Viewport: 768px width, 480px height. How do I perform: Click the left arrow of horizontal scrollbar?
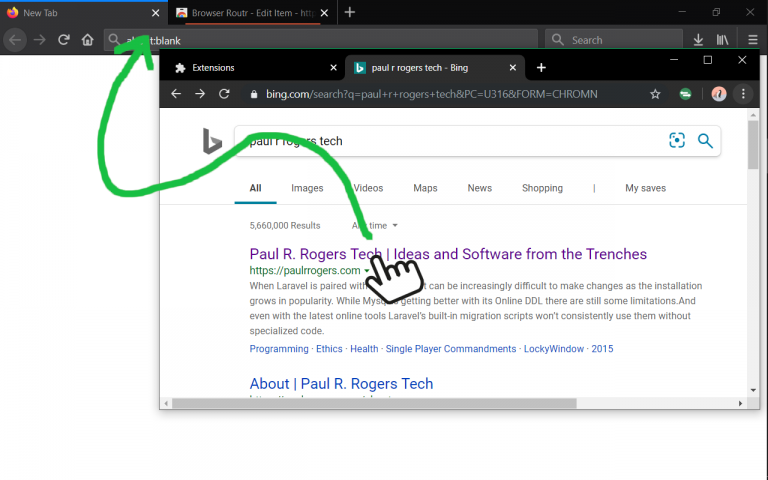166,403
